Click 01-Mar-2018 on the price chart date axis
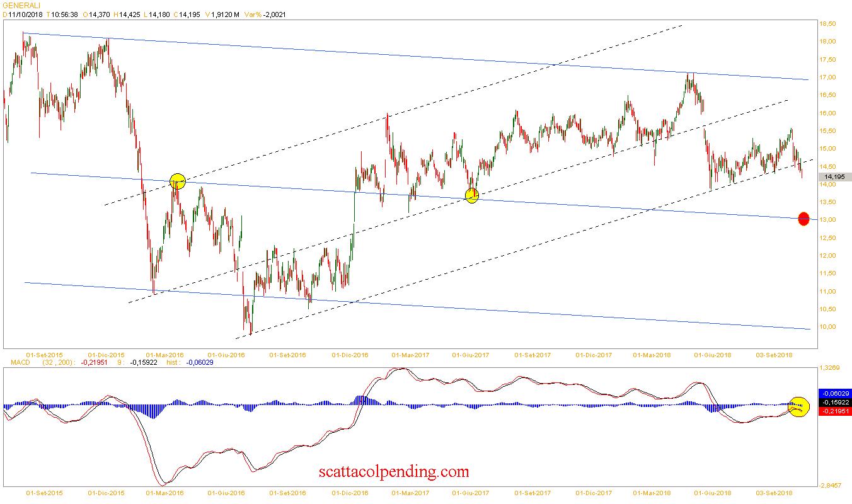The height and width of the screenshot is (504, 852). 652,355
